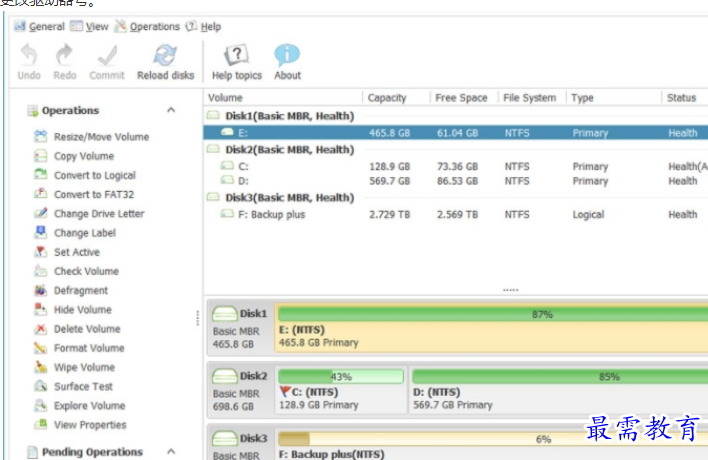This screenshot has height=460, width=708.
Task: Click the F: Backup plus partition block
Action: click(491, 445)
